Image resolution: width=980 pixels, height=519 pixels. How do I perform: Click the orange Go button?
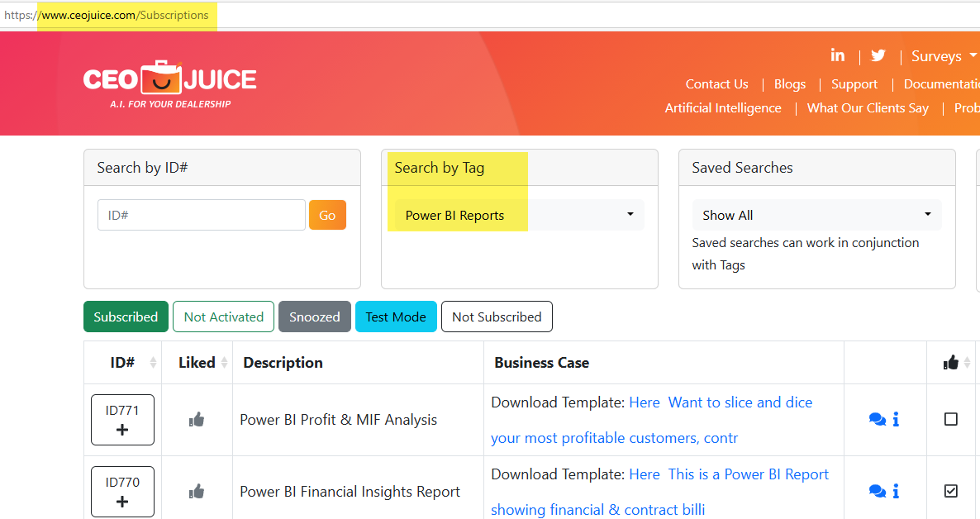pos(327,215)
